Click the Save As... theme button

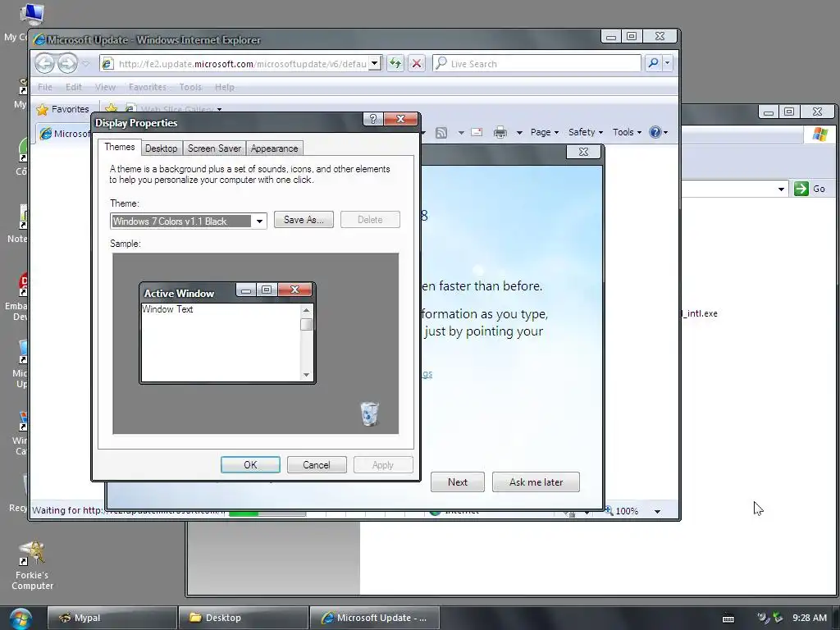coord(304,220)
